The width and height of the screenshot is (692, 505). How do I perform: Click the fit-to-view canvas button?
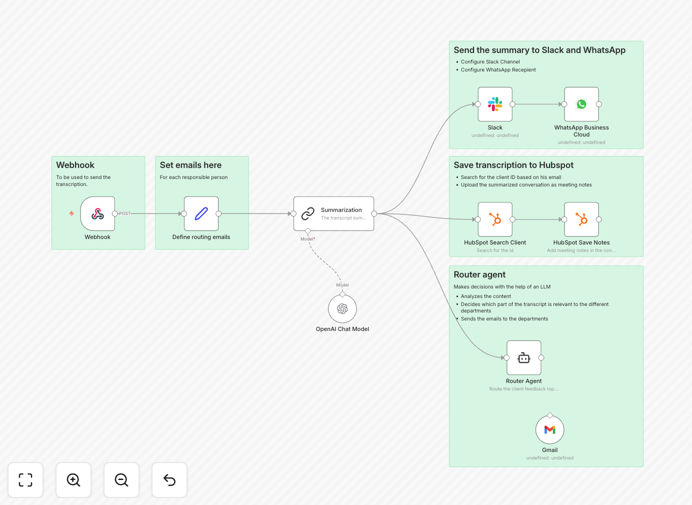pos(26,480)
